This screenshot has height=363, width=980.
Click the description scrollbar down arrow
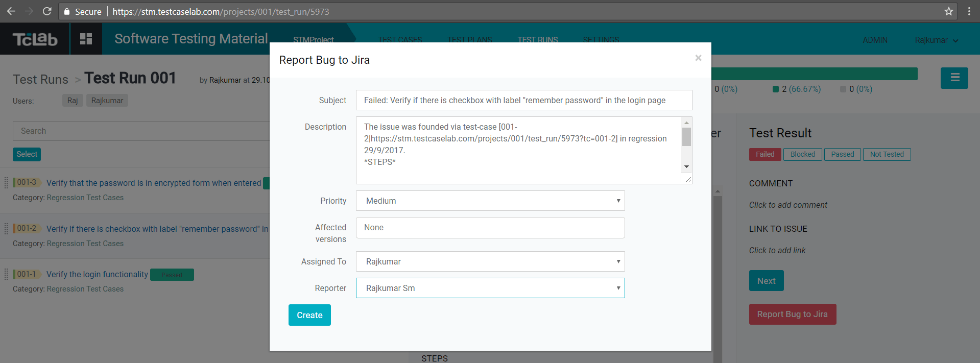click(686, 166)
